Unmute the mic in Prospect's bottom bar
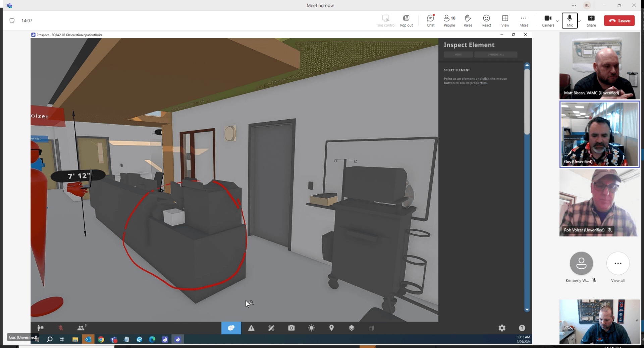 [x=61, y=328]
